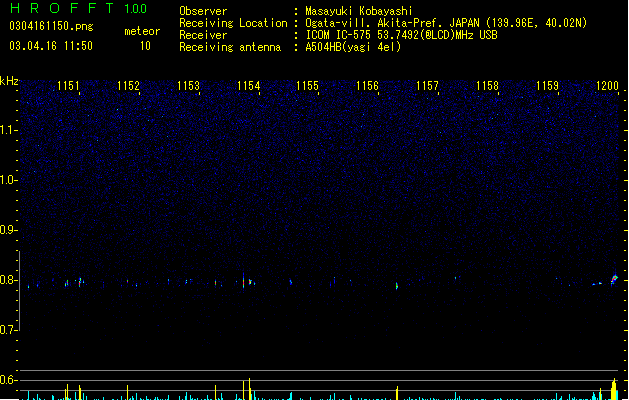
Task: Click the tallest yellow intensity bar below 1154
Action: 250,388
